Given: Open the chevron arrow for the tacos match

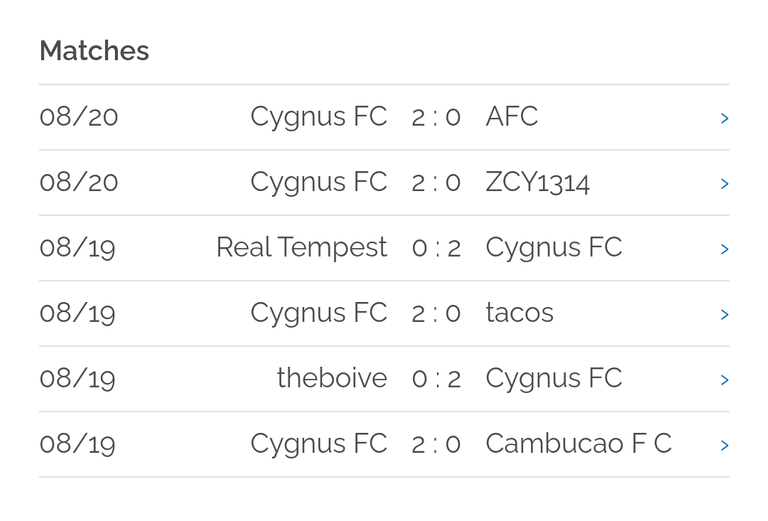Looking at the screenshot, I should [724, 314].
